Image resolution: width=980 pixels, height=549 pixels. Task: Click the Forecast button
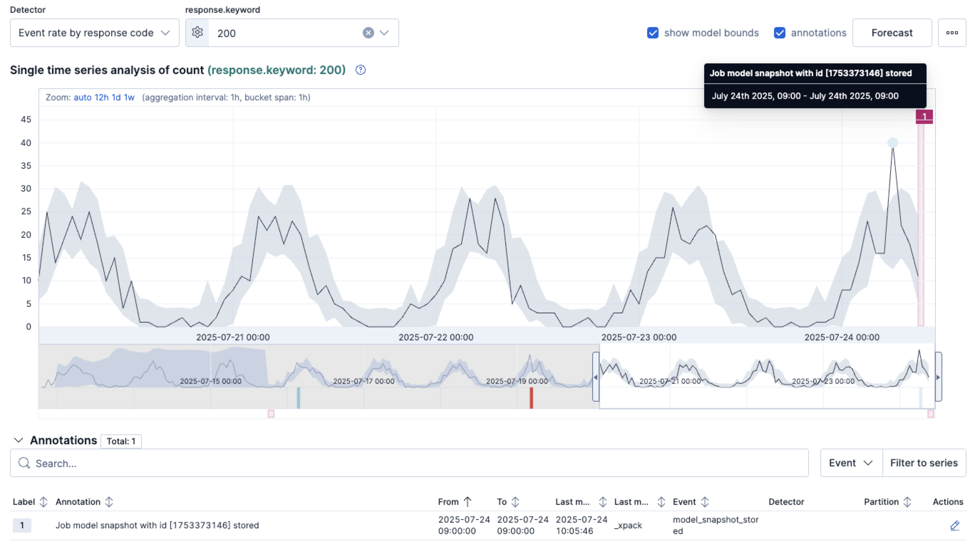click(892, 33)
